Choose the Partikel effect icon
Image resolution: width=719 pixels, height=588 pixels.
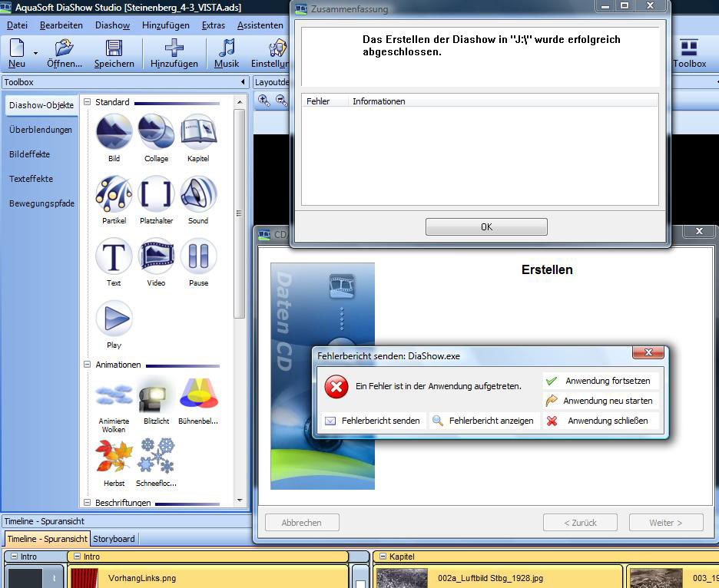114,194
